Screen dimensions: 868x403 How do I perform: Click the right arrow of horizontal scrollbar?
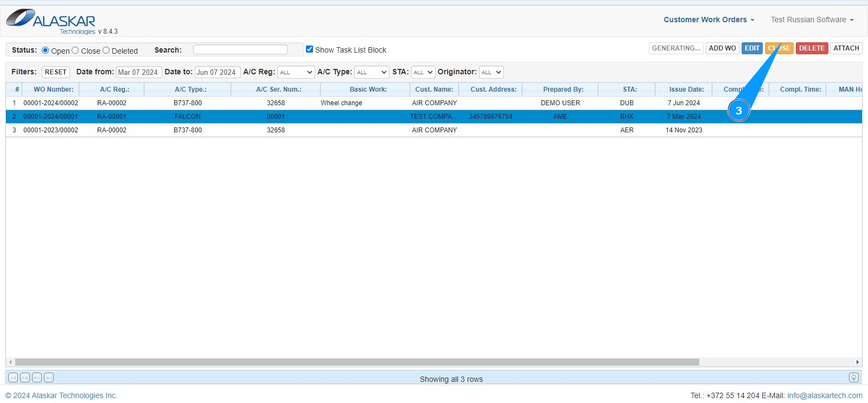tap(857, 362)
